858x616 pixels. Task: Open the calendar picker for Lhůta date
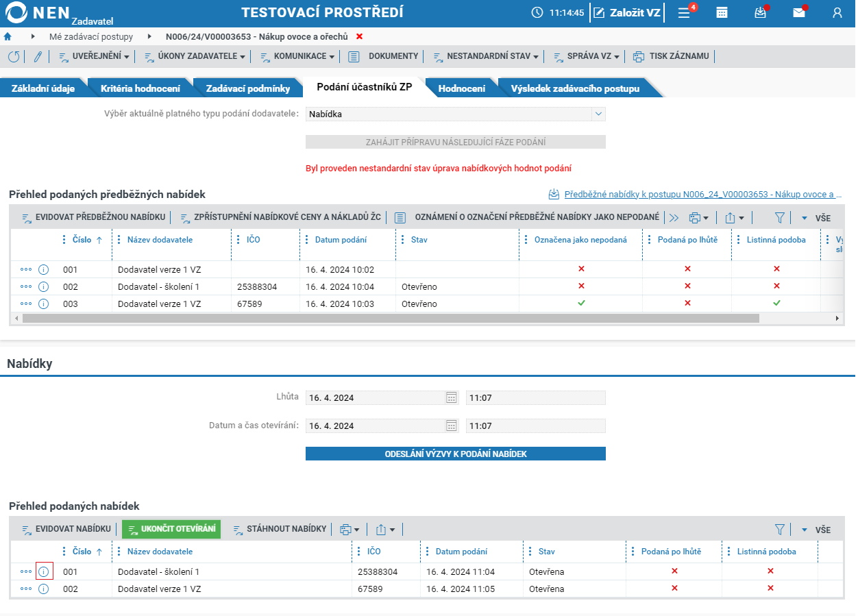point(452,397)
